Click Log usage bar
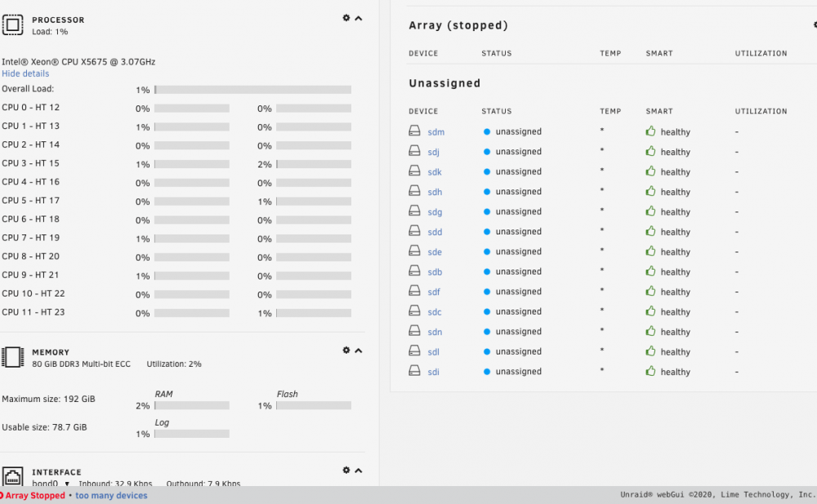817x504 pixels. point(192,434)
